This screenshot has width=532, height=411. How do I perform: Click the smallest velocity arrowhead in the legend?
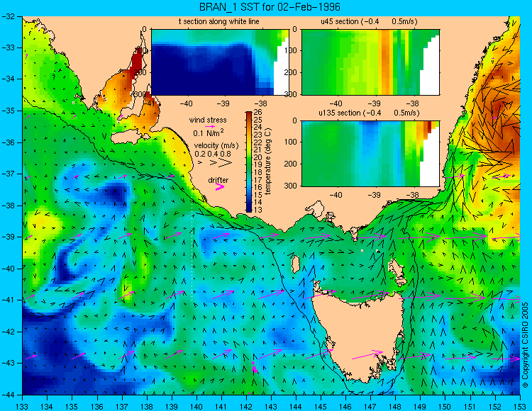200,163
